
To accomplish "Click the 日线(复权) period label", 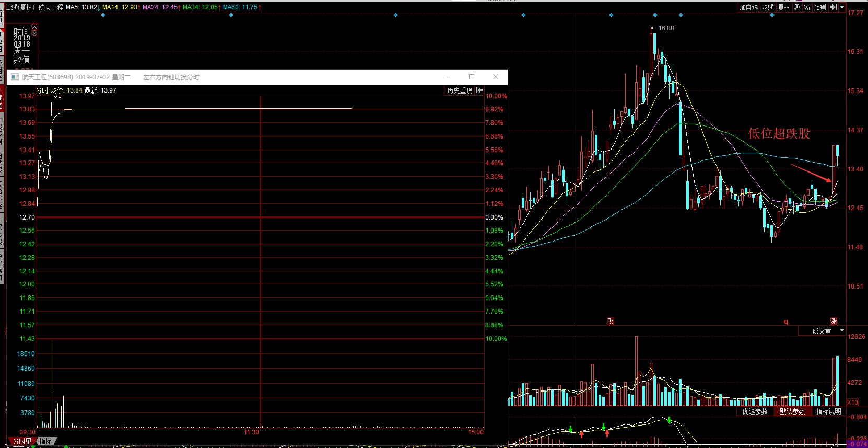I will coord(20,7).
